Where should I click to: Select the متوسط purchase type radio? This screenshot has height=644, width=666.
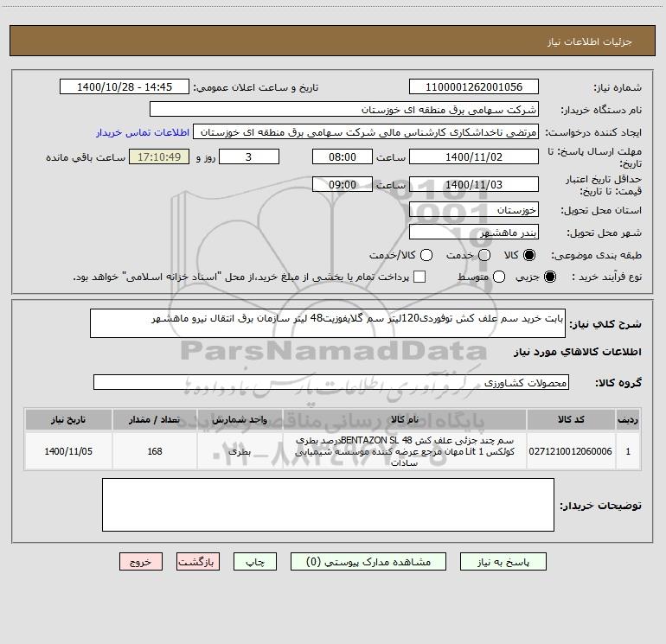coord(499,277)
